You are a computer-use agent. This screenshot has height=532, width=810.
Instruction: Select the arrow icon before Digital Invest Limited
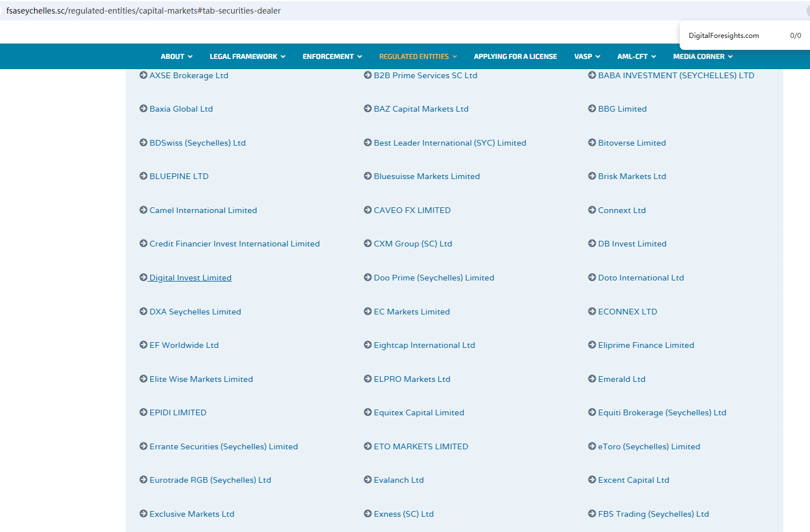143,277
